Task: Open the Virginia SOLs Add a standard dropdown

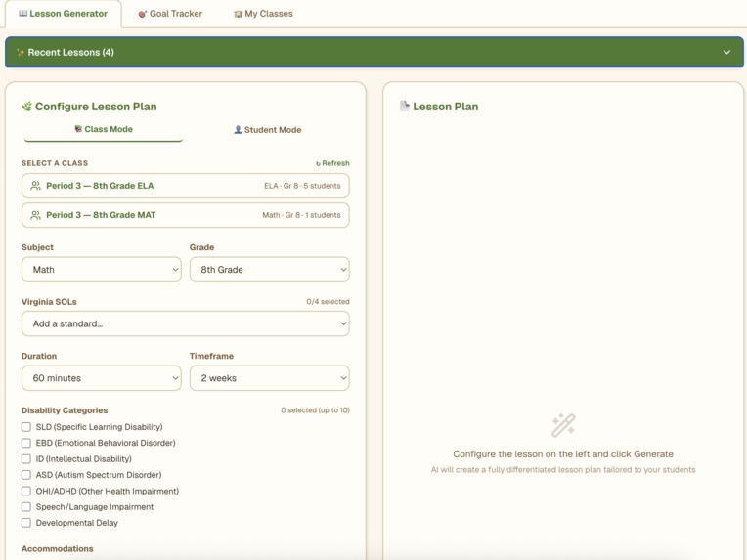Action: pos(186,323)
